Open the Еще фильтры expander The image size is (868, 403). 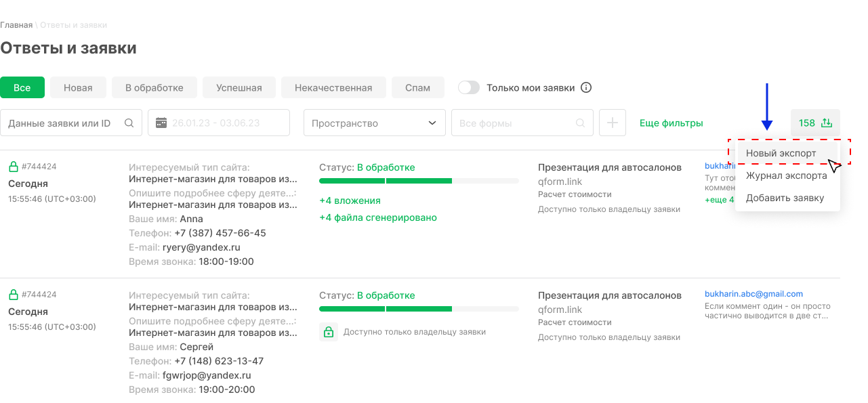(x=671, y=123)
